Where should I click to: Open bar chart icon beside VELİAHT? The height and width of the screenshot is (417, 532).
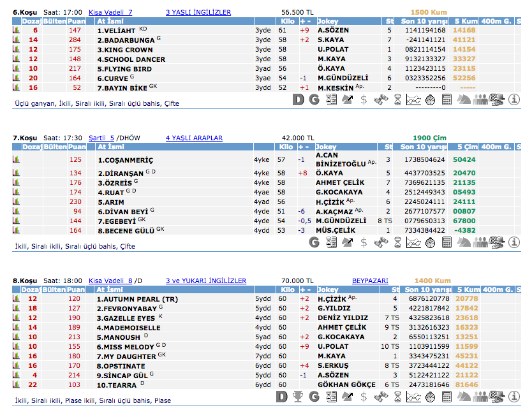pos(16,30)
